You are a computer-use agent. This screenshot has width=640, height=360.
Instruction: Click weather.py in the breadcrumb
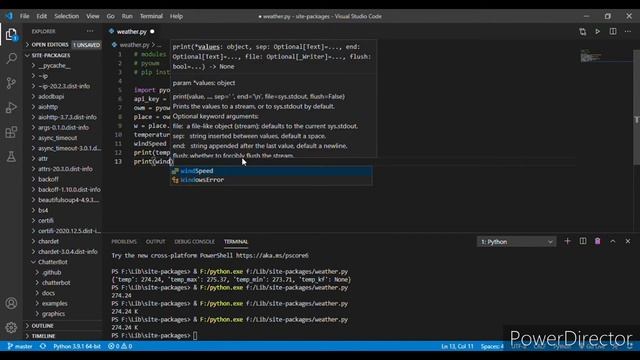pyautogui.click(x=134, y=44)
